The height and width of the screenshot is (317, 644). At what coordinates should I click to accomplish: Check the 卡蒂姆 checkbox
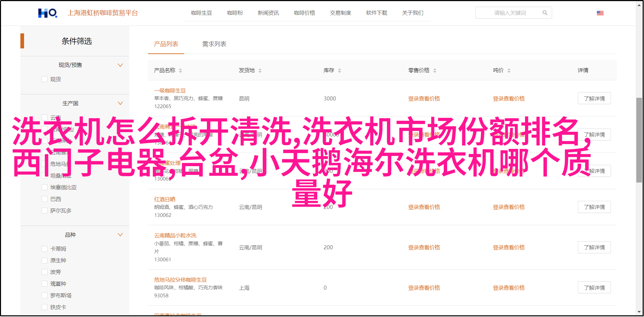click(x=44, y=249)
